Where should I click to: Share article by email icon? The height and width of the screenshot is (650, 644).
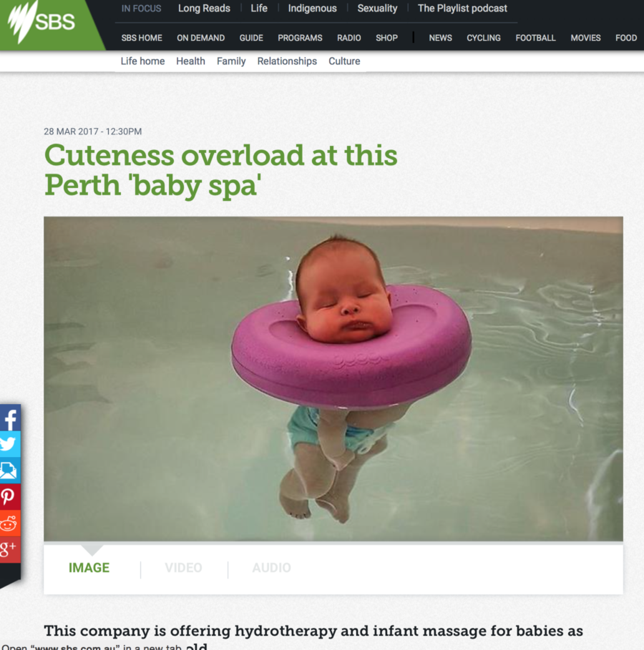pos(10,470)
